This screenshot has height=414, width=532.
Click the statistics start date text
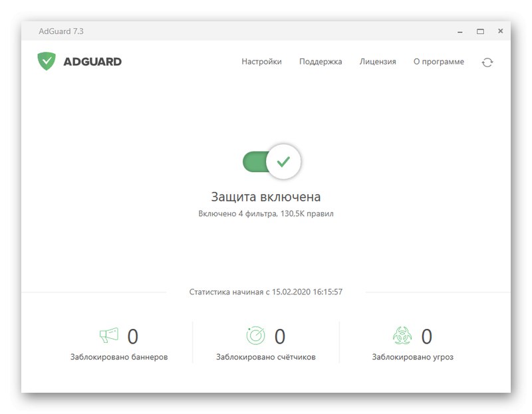(x=266, y=292)
